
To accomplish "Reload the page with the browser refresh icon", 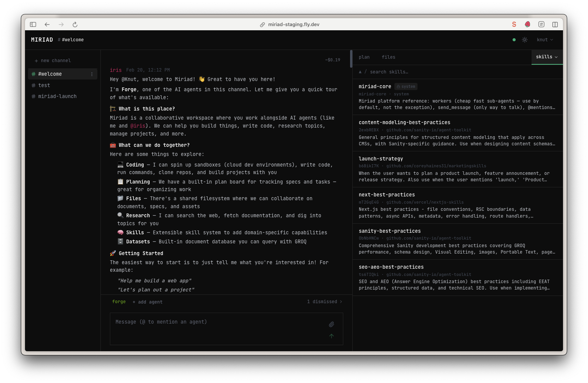I will click(75, 24).
